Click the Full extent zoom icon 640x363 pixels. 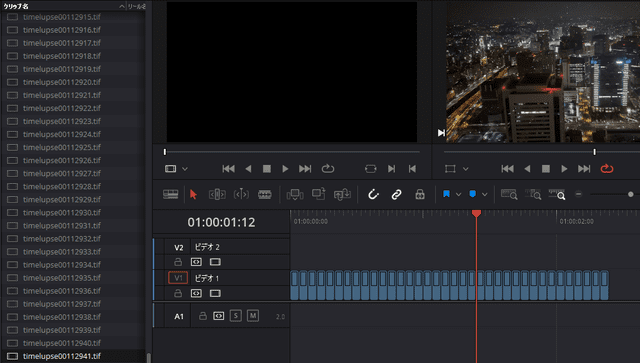pyautogui.click(x=509, y=194)
